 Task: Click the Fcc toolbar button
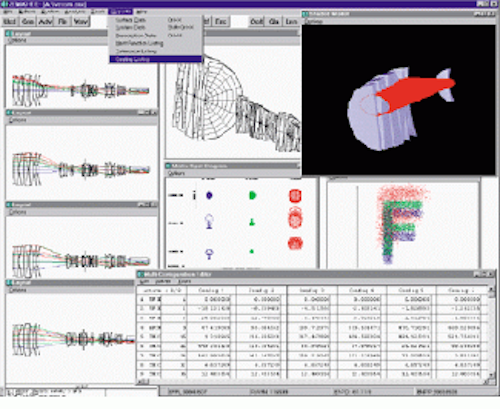(221, 22)
